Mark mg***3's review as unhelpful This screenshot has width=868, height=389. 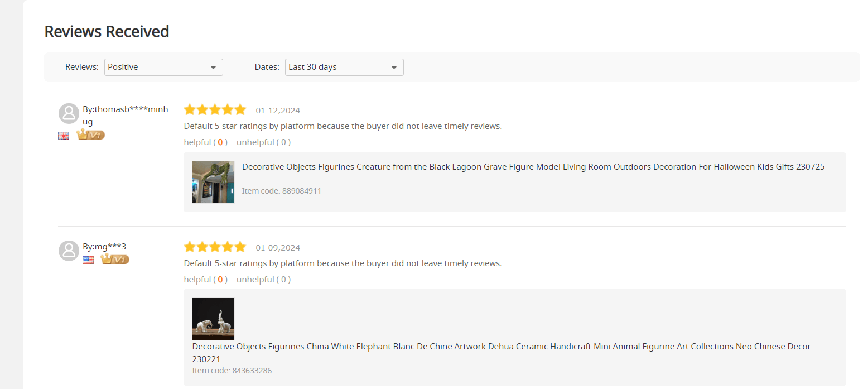coord(263,279)
